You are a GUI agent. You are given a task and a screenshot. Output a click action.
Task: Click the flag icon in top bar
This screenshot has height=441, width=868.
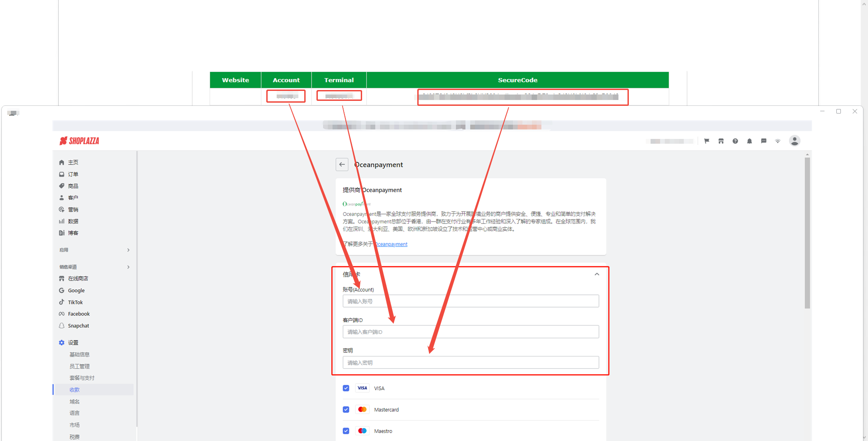(707, 141)
